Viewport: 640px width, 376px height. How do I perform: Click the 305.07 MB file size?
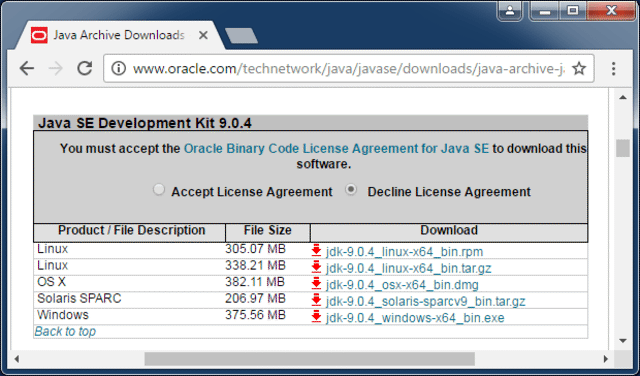coord(255,249)
